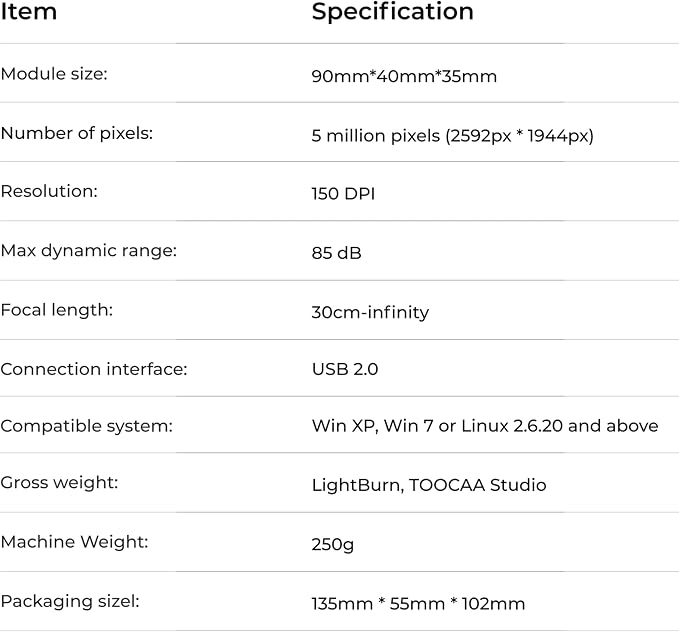
Task: Click the 150 DPI value
Action: pyautogui.click(x=343, y=194)
